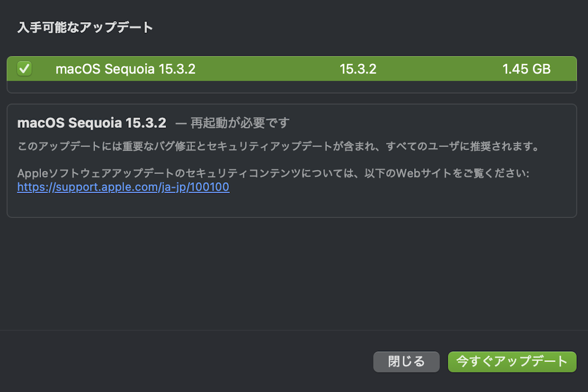Click green row gap between name and version
This screenshot has height=392, width=588.
(x=267, y=69)
